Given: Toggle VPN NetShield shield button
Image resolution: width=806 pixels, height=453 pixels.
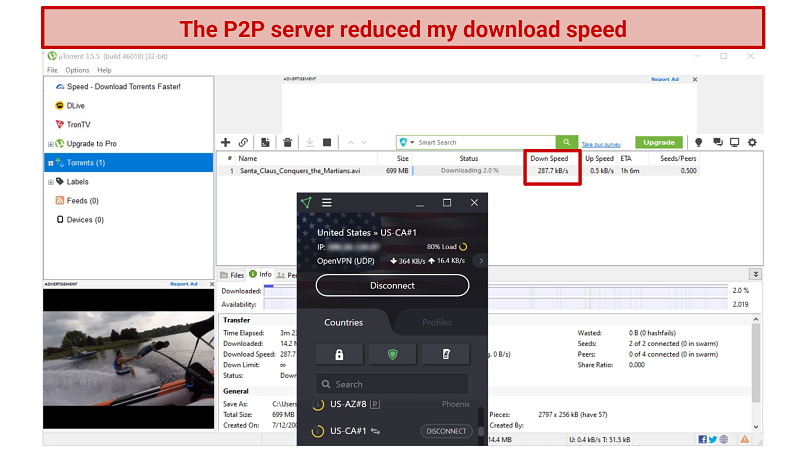Looking at the screenshot, I should point(392,354).
